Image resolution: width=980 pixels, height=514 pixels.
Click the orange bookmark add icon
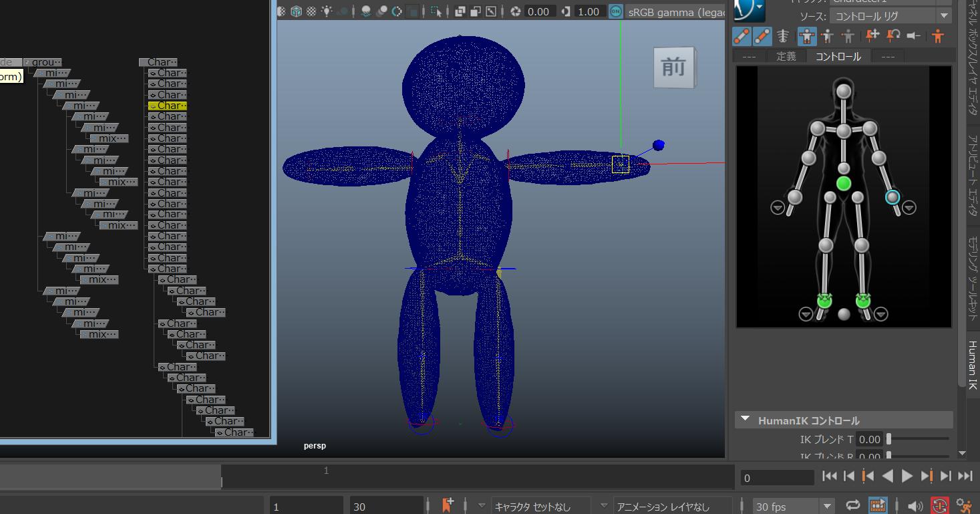pyautogui.click(x=448, y=505)
